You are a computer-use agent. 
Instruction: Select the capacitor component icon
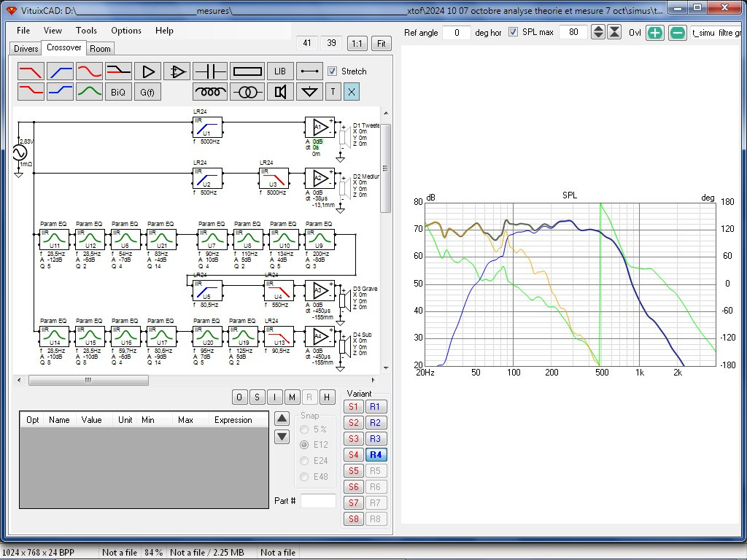210,71
